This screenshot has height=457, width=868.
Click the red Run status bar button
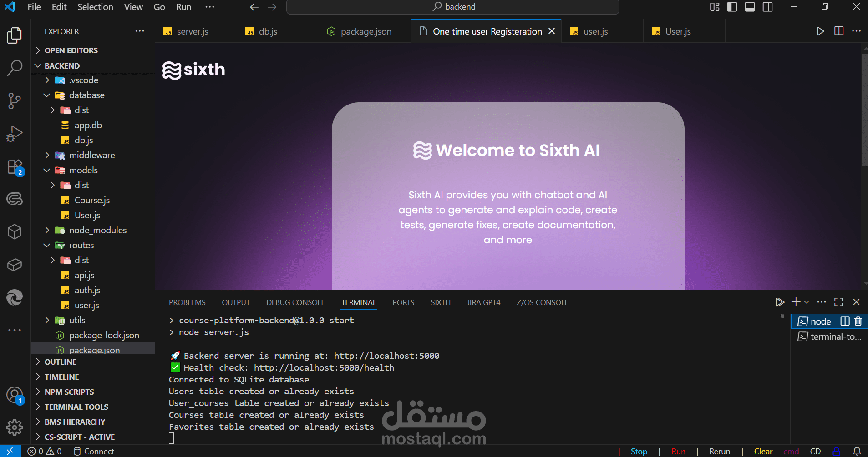click(679, 452)
